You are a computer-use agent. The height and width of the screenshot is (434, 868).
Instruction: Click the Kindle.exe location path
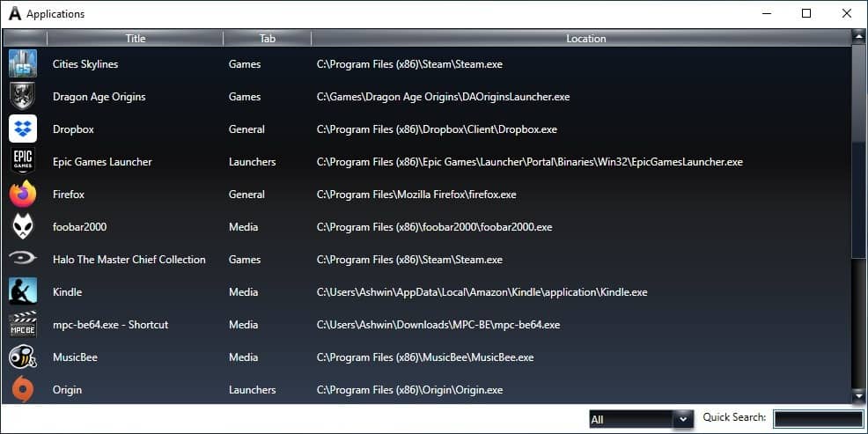pyautogui.click(x=482, y=292)
